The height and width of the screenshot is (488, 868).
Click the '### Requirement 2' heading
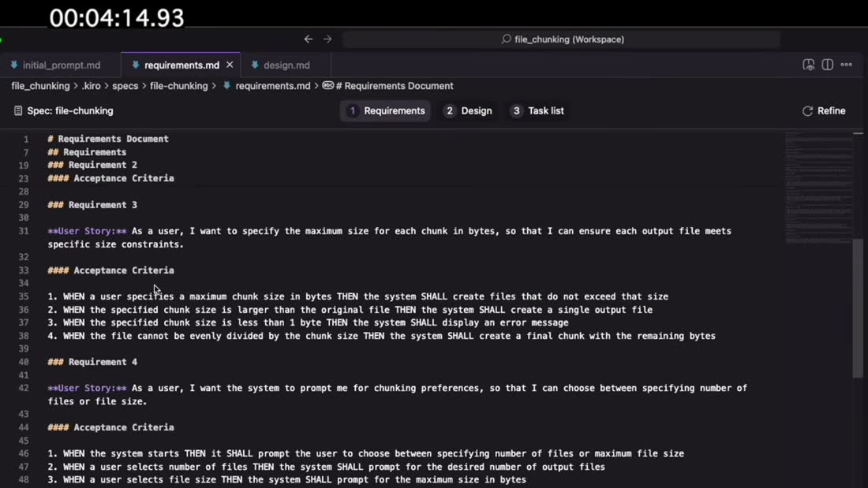[x=92, y=165]
